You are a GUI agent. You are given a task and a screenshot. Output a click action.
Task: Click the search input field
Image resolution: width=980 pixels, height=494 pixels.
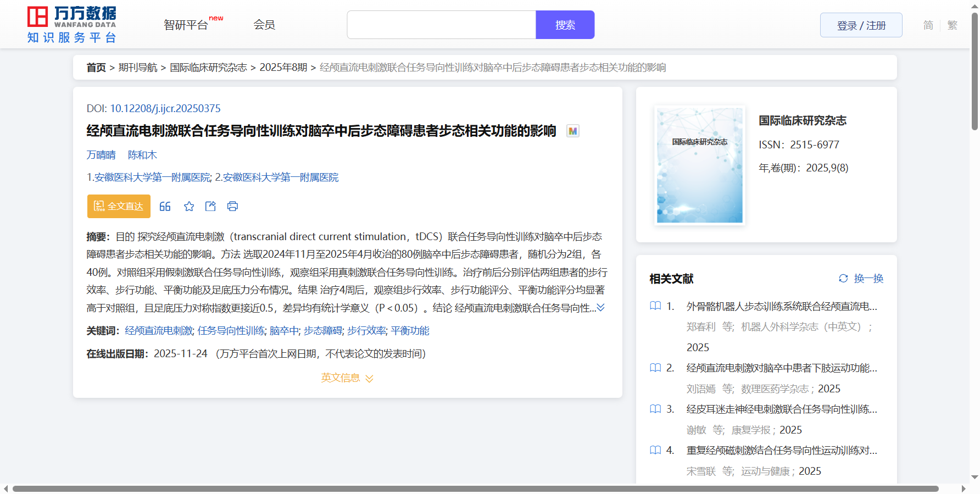[441, 25]
